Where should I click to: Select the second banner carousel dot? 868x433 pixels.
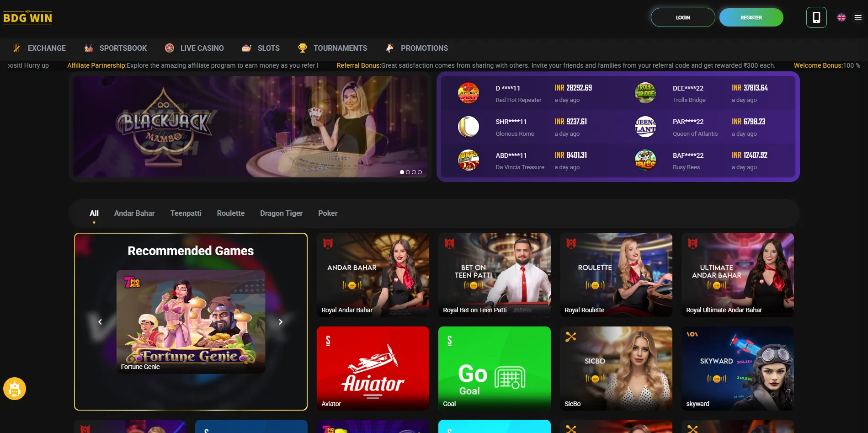[408, 172]
